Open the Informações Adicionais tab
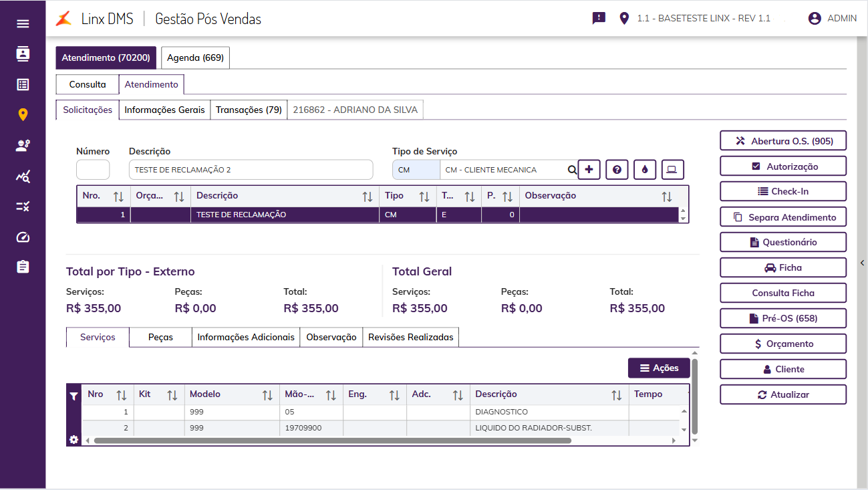Viewport: 868px width, 490px height. (x=246, y=337)
